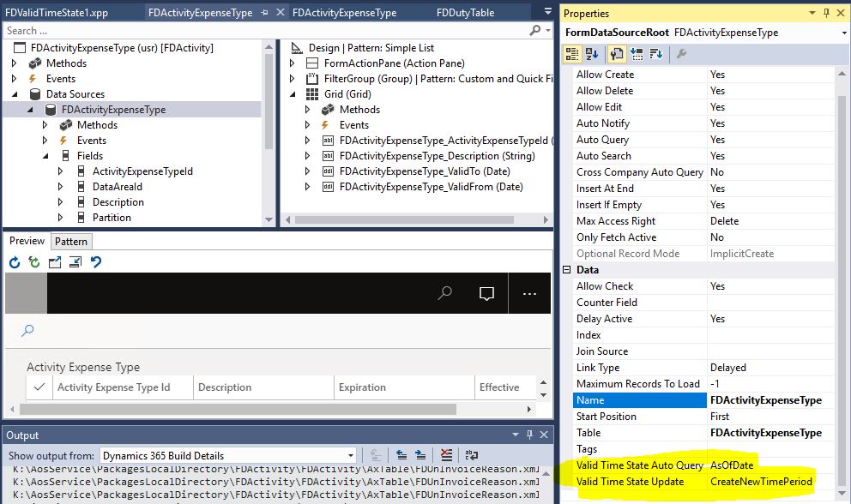This screenshot has height=504, width=851.
Task: Toggle the select-all checkmark in grid header
Action: coord(39,387)
